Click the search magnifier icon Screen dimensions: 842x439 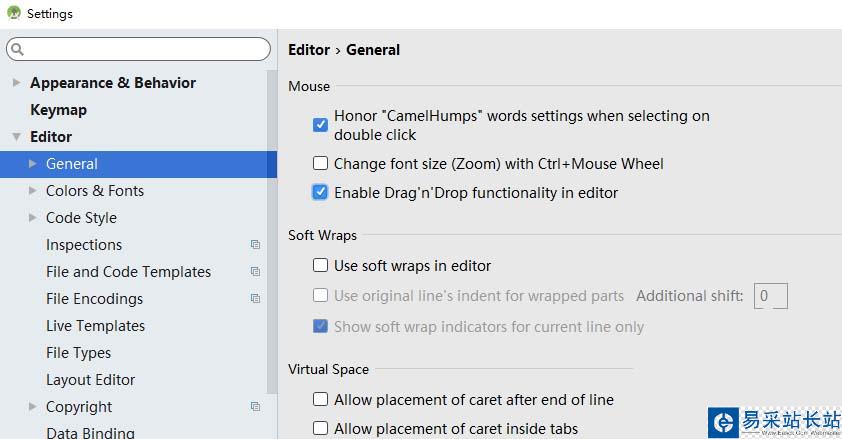pyautogui.click(x=17, y=49)
